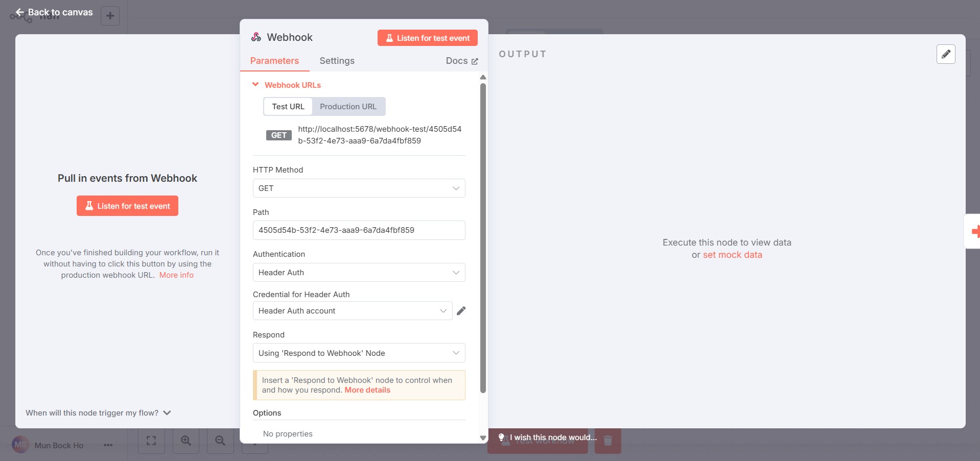
Task: Expand 'When will this node trigger my flow?'
Action: [98, 413]
